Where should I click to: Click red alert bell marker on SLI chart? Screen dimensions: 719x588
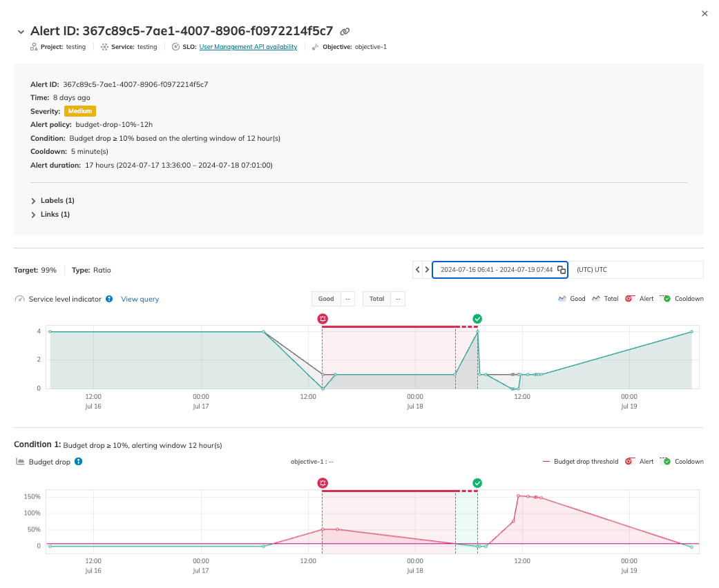tap(323, 319)
